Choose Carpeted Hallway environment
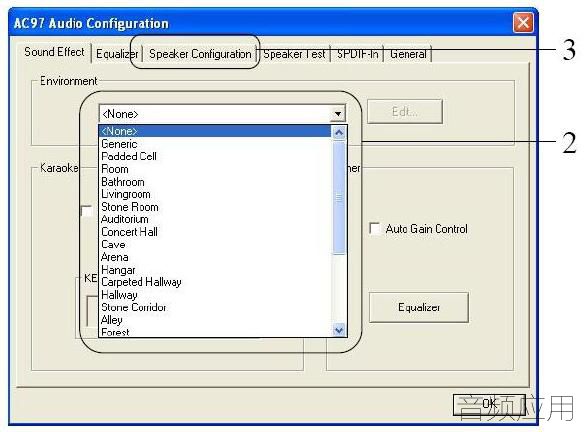This screenshot has width=586, height=432. (215, 282)
